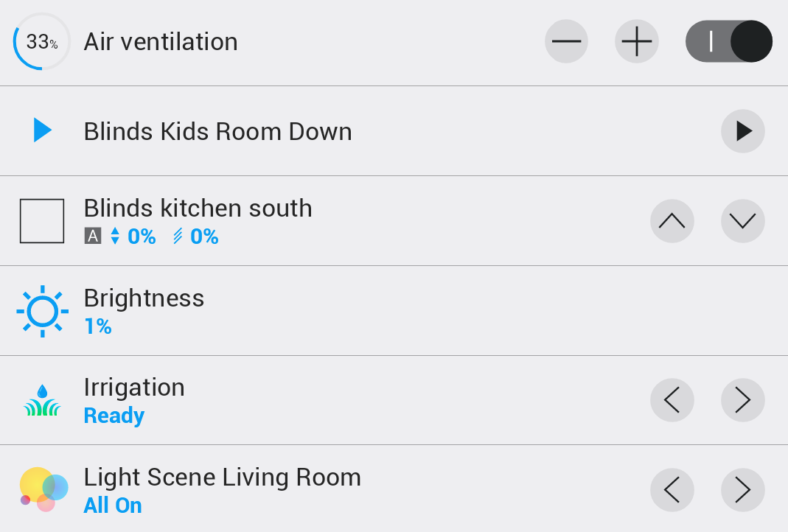Click the minus button to decrease Air ventilation
The width and height of the screenshot is (788, 532).
(x=565, y=41)
